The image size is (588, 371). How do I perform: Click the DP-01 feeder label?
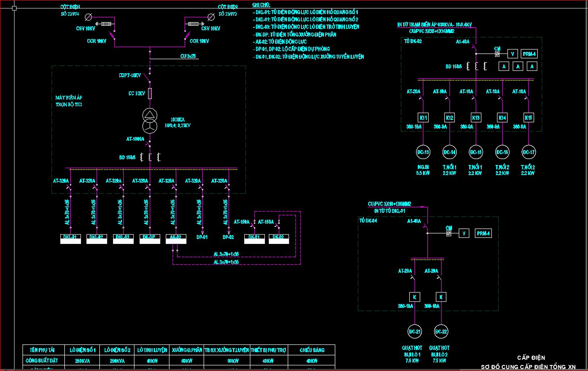tap(202, 237)
